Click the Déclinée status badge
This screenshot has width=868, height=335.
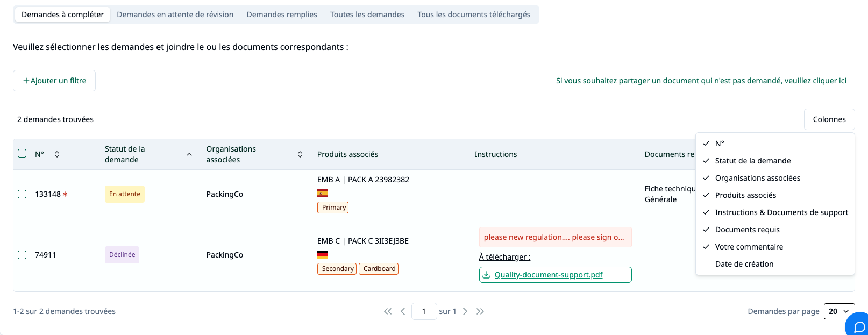pos(122,255)
